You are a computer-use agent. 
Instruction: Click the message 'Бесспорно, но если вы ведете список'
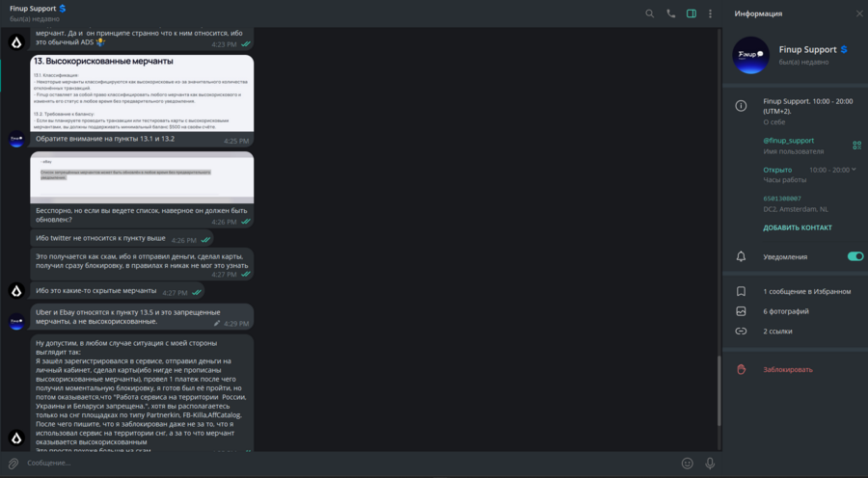click(x=142, y=216)
